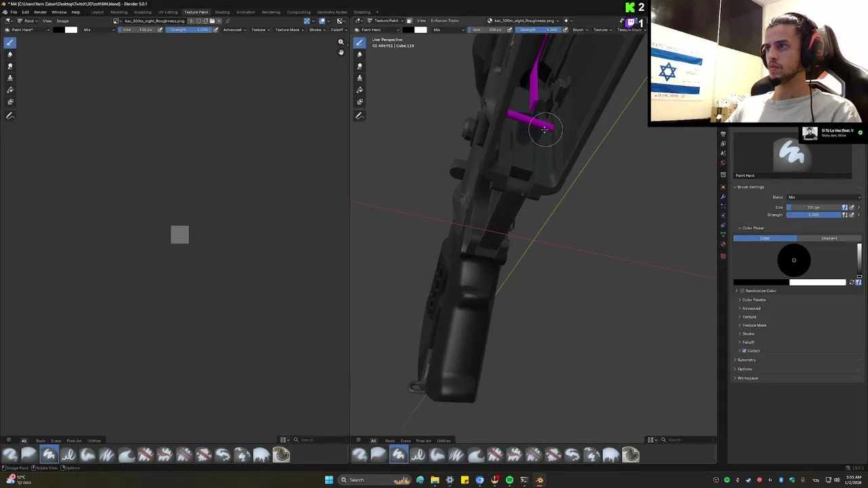Select the Gradient color mode button
Screen dimensions: 868x488
[829, 238]
